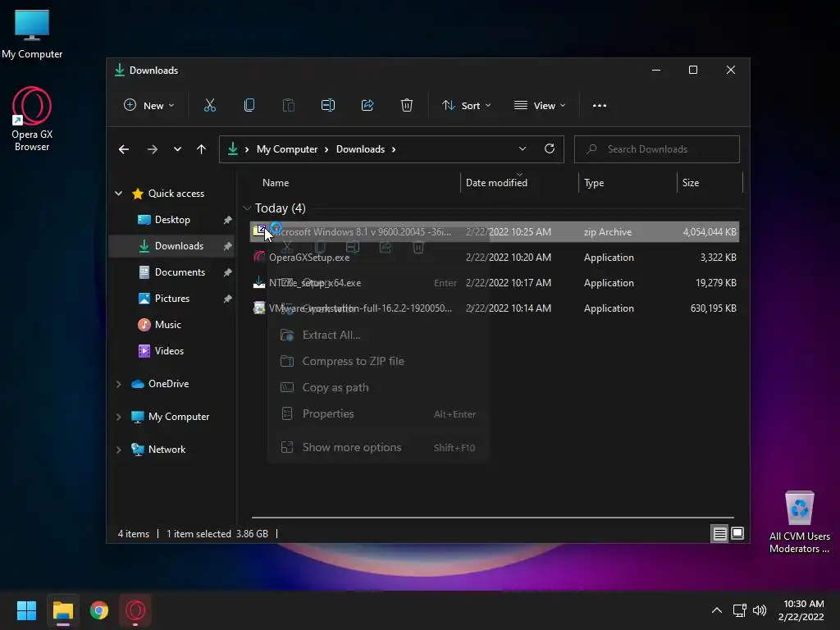Click My Computer breadcrumb in address bar
Screen dimensions: 840x630
[x=286, y=149]
